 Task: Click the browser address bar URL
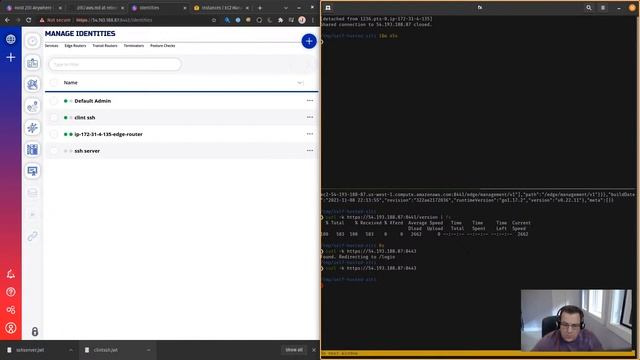114,20
